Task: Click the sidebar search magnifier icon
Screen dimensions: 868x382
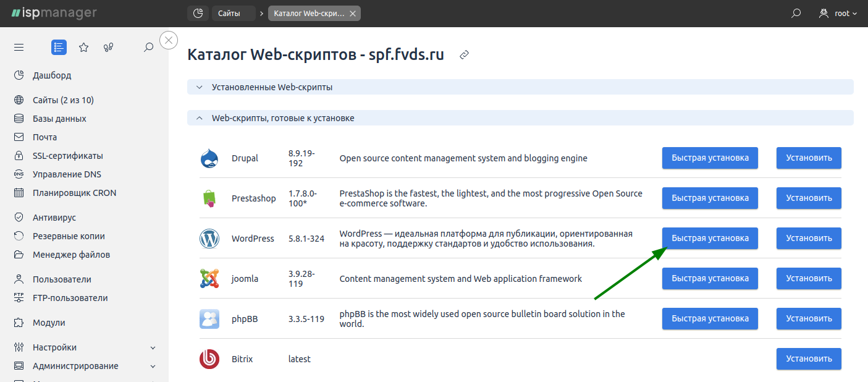Action: (x=148, y=47)
